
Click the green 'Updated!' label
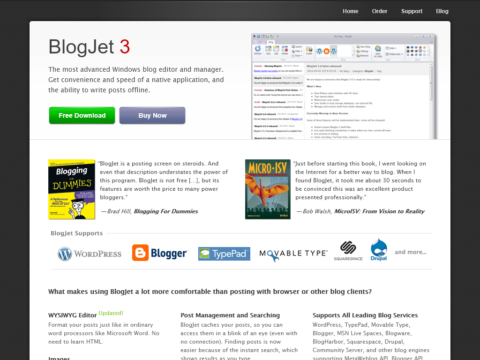pyautogui.click(x=111, y=313)
